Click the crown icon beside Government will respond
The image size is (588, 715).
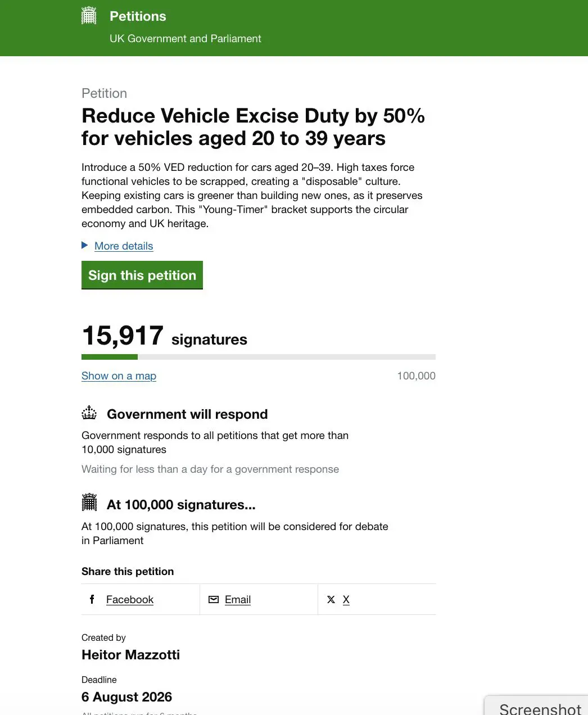click(x=89, y=413)
